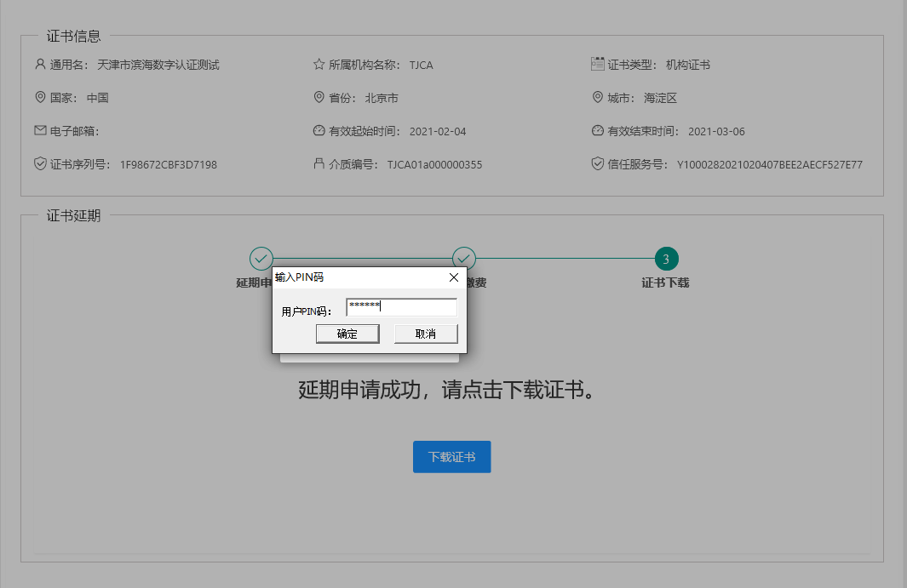Focus the 用户PIN码 input field

pyautogui.click(x=401, y=307)
